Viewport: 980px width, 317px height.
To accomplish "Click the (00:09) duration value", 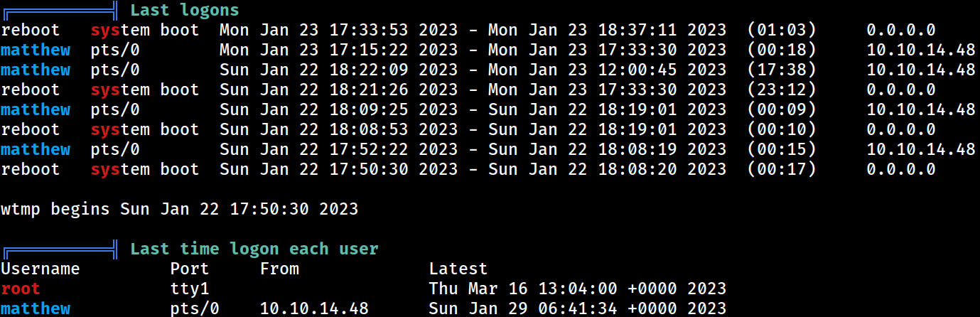I will 782,109.
